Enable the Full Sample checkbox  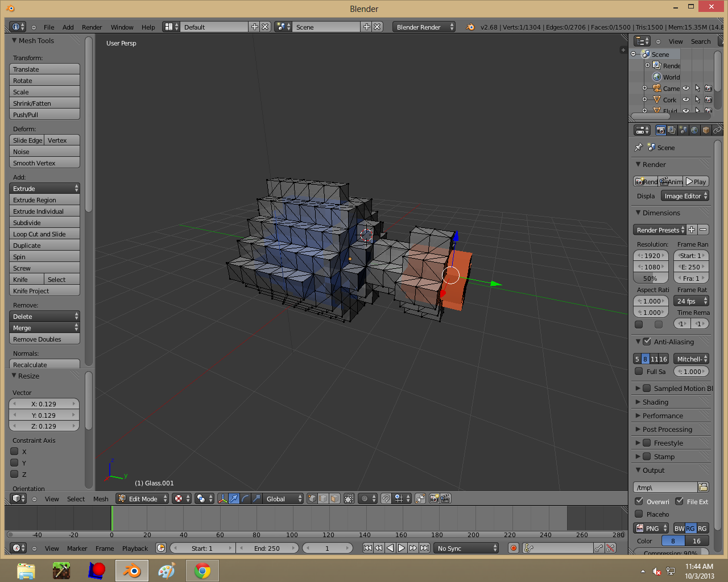tap(639, 371)
